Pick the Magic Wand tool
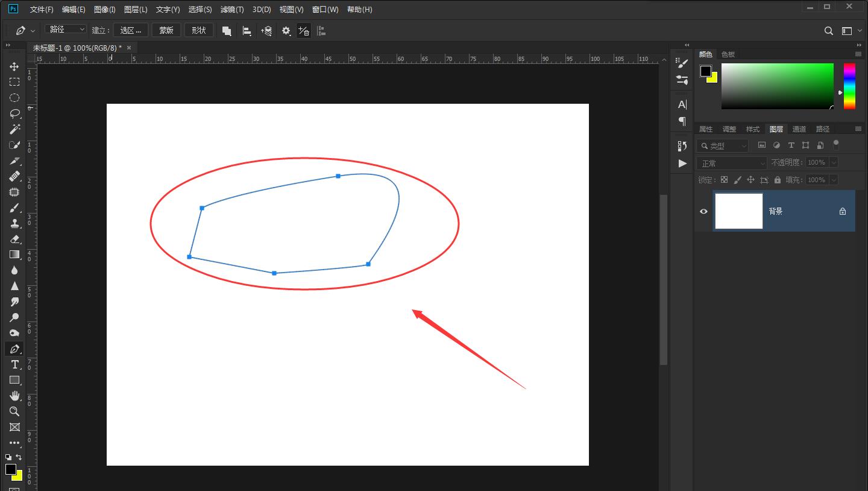 coord(14,129)
